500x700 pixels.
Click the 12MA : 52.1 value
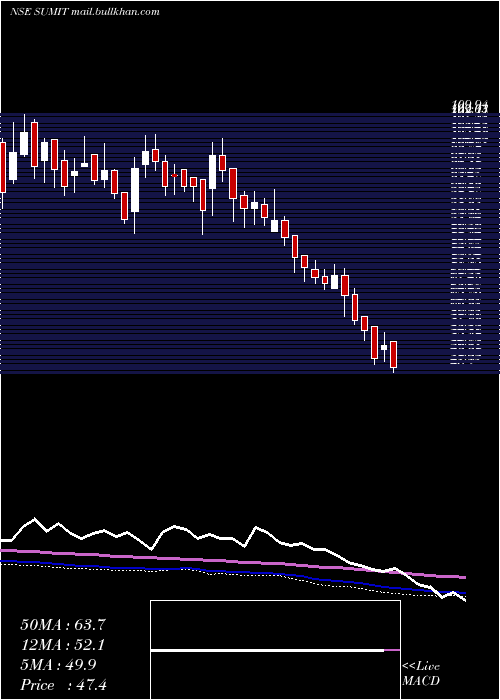63,645
